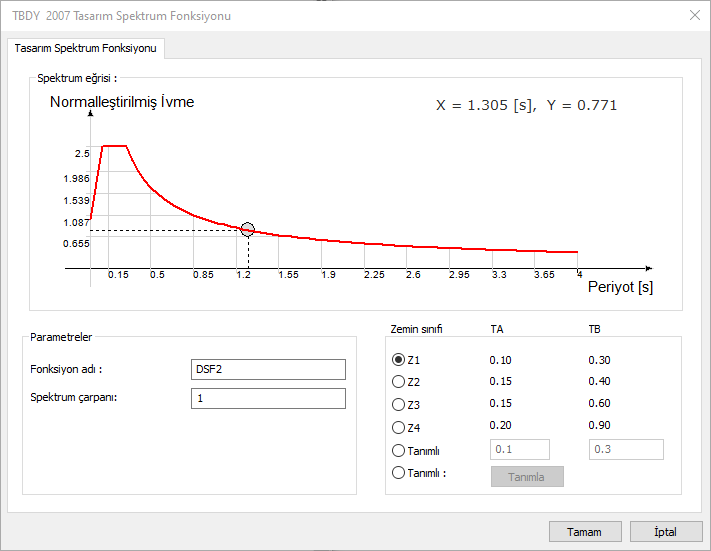Click the Parametreler group label
Image resolution: width=711 pixels, height=551 pixels.
(61, 337)
